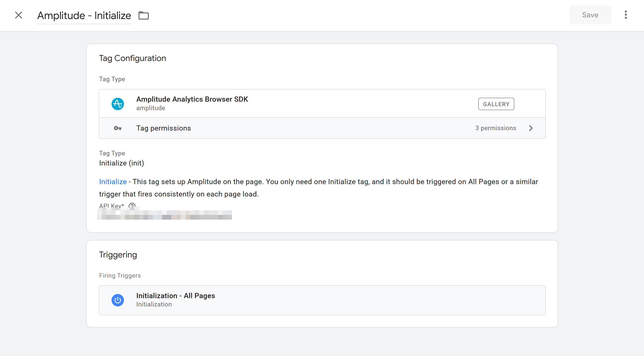Close the tag editor with X

pyautogui.click(x=19, y=15)
